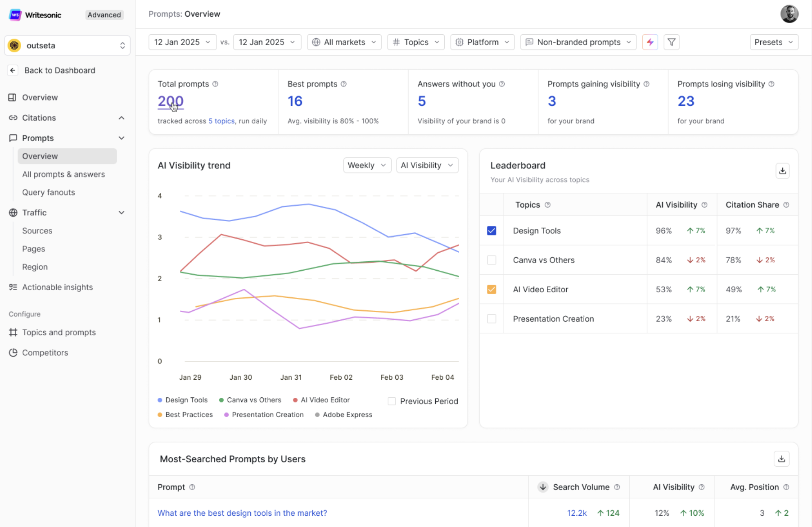
Task: Go to All prompts & answers
Action: (63, 174)
